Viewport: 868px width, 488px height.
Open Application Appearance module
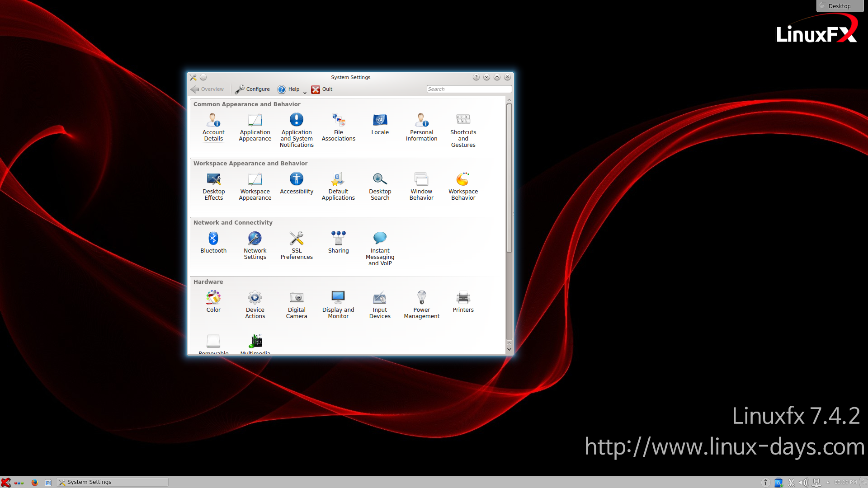coord(255,127)
